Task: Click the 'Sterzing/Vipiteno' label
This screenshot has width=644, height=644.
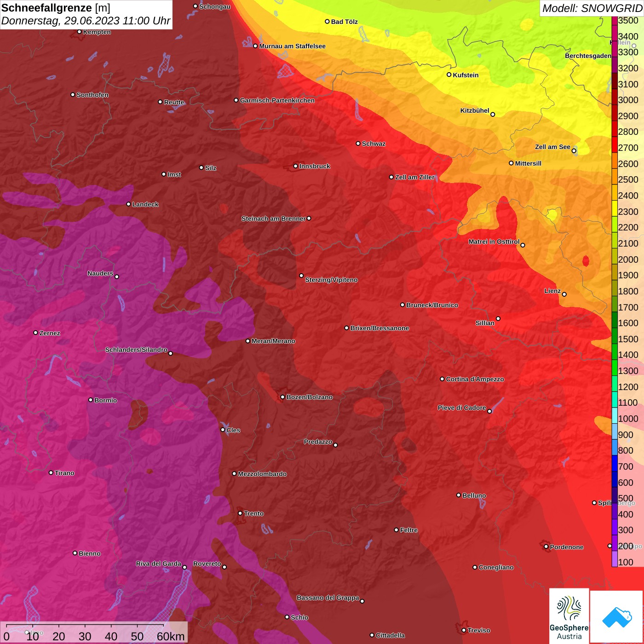Action: [331, 280]
